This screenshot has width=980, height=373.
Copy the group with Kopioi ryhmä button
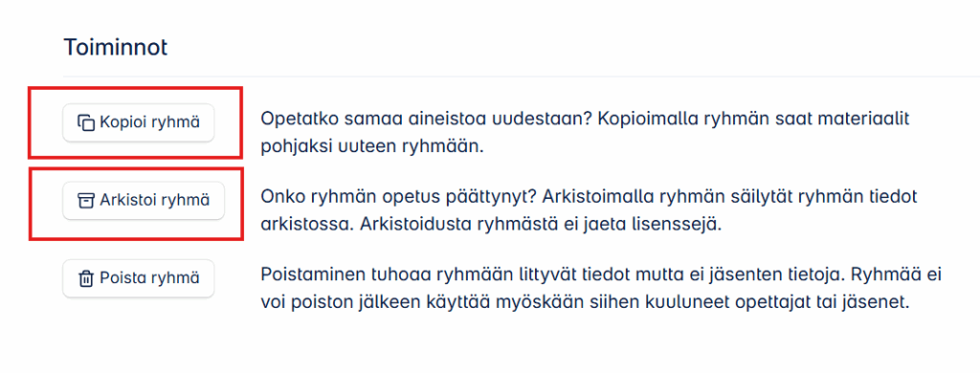pyautogui.click(x=139, y=122)
